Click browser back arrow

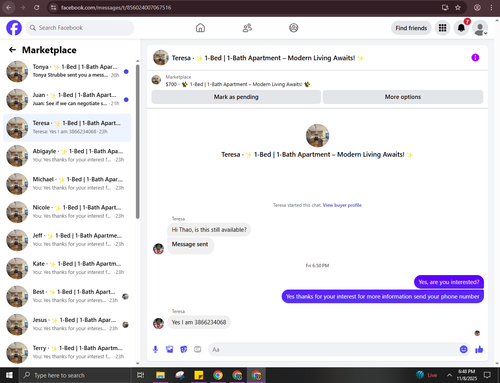(x=9, y=7)
